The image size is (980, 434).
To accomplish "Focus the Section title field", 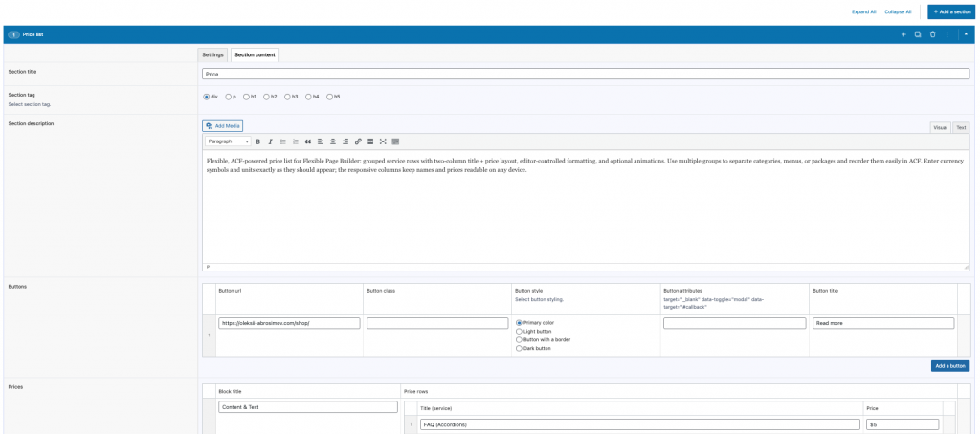I will tap(587, 74).
